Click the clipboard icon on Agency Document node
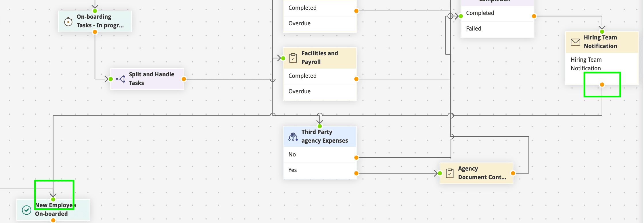 pos(450,173)
